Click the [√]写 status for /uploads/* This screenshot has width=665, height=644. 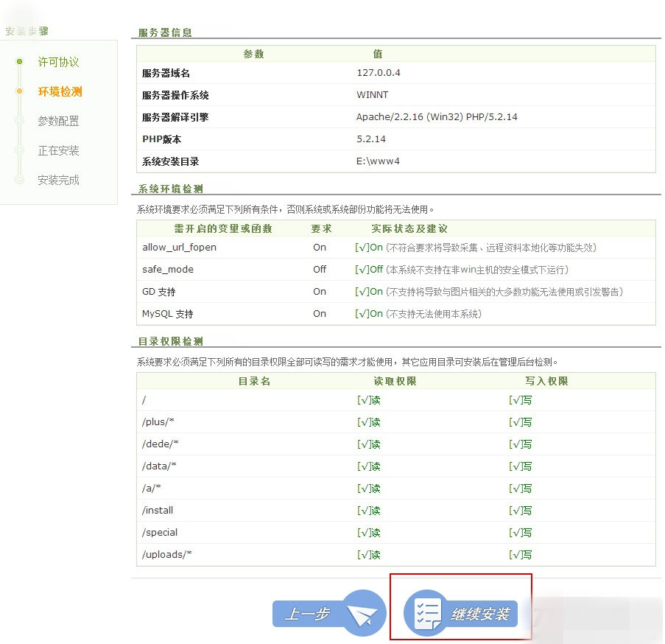521,555
